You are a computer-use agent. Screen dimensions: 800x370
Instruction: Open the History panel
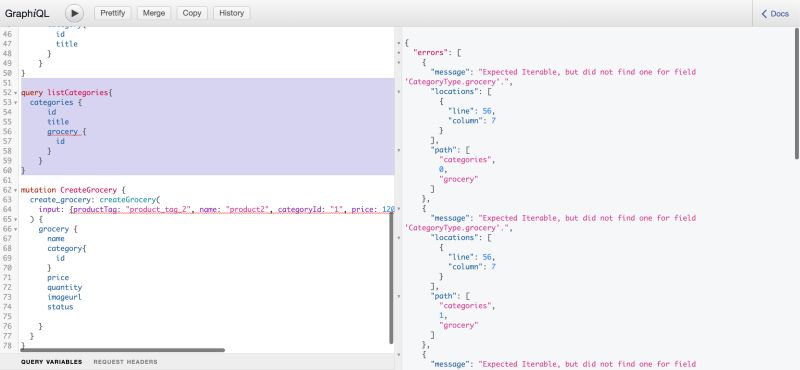[x=231, y=13]
